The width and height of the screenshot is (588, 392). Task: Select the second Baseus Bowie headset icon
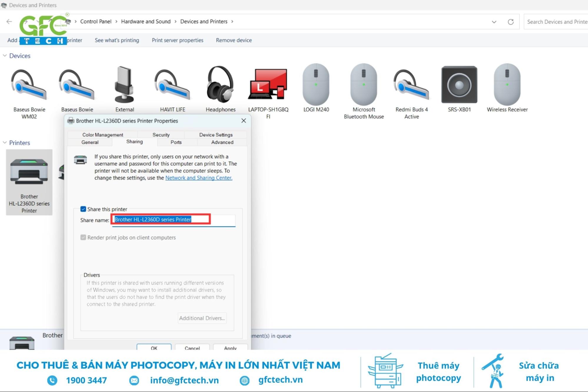(77, 85)
